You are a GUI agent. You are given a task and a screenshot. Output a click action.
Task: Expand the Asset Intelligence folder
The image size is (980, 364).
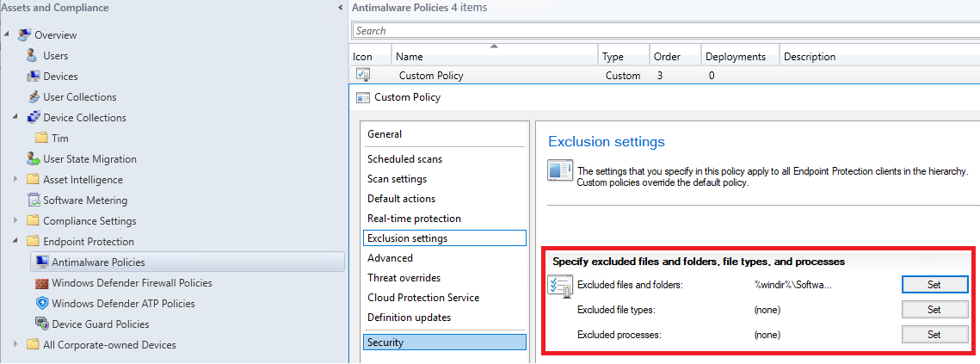[x=15, y=180]
